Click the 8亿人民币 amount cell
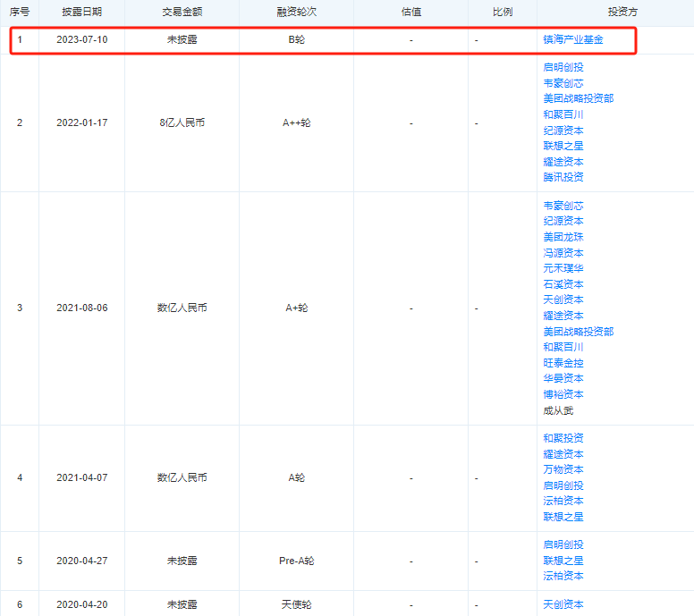694x616 pixels. point(182,123)
